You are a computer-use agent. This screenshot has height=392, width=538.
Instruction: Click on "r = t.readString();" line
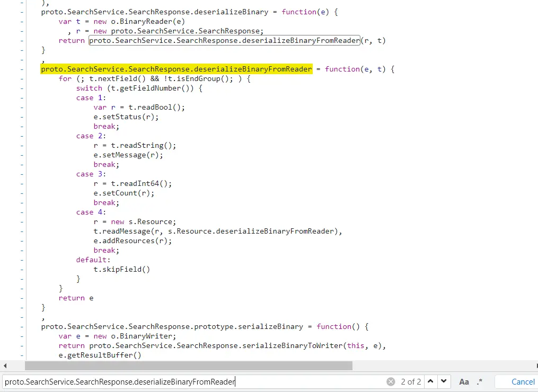[x=135, y=146]
